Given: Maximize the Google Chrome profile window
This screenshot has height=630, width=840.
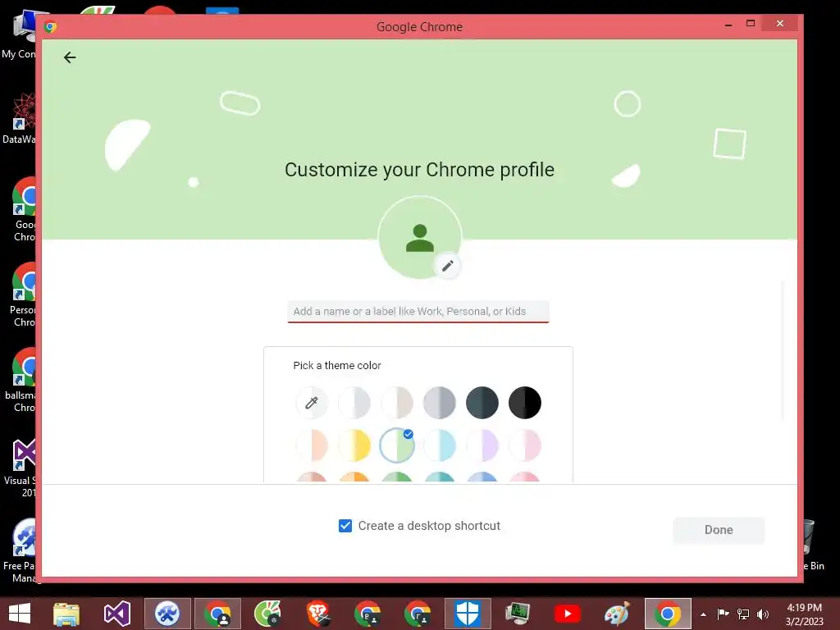Looking at the screenshot, I should coord(751,24).
